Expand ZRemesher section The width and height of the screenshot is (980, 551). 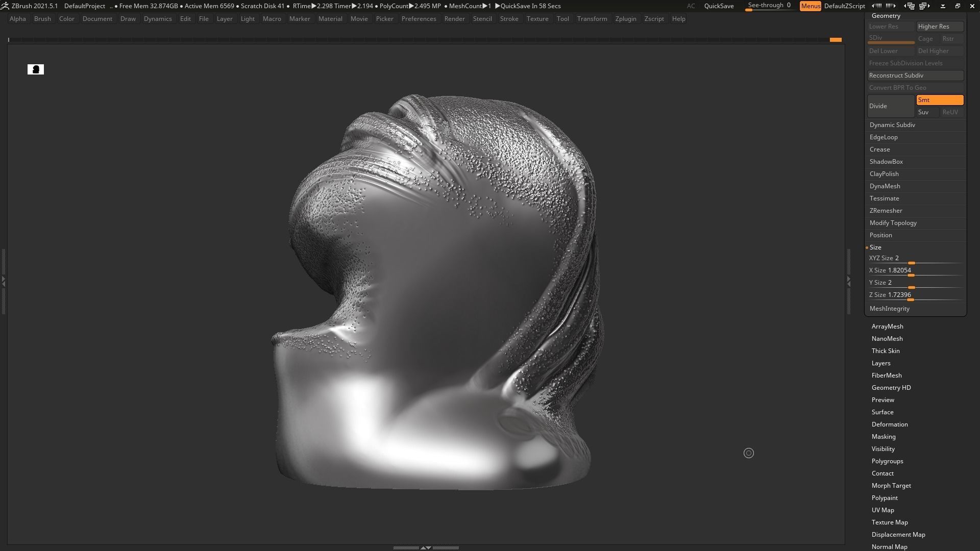point(886,211)
